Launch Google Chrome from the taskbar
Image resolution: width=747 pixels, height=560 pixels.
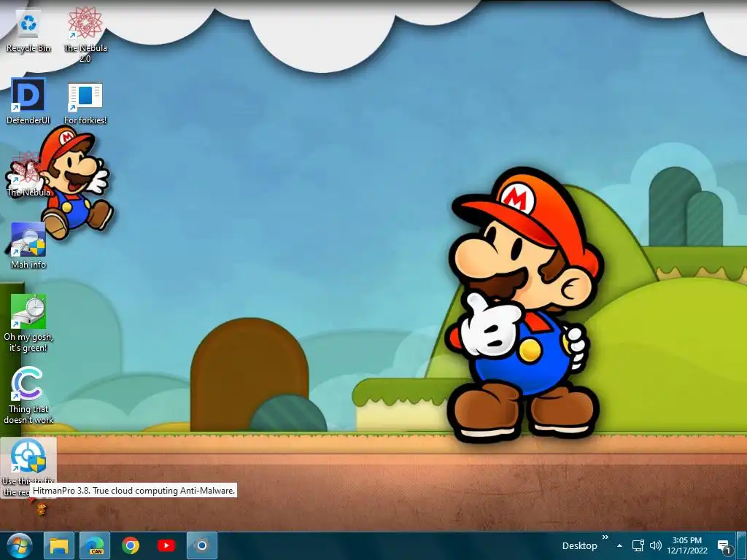coord(130,545)
